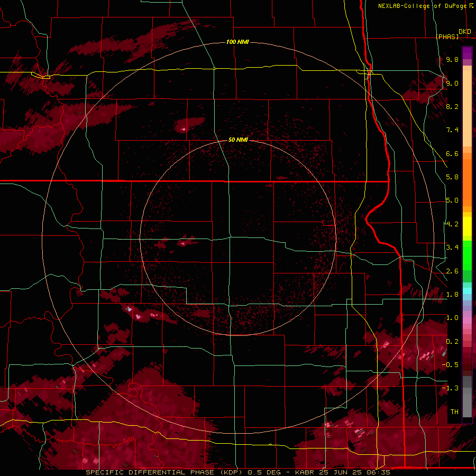Click the 2.6 value on the color scale
The width and height of the screenshot is (476, 476).
(452, 271)
